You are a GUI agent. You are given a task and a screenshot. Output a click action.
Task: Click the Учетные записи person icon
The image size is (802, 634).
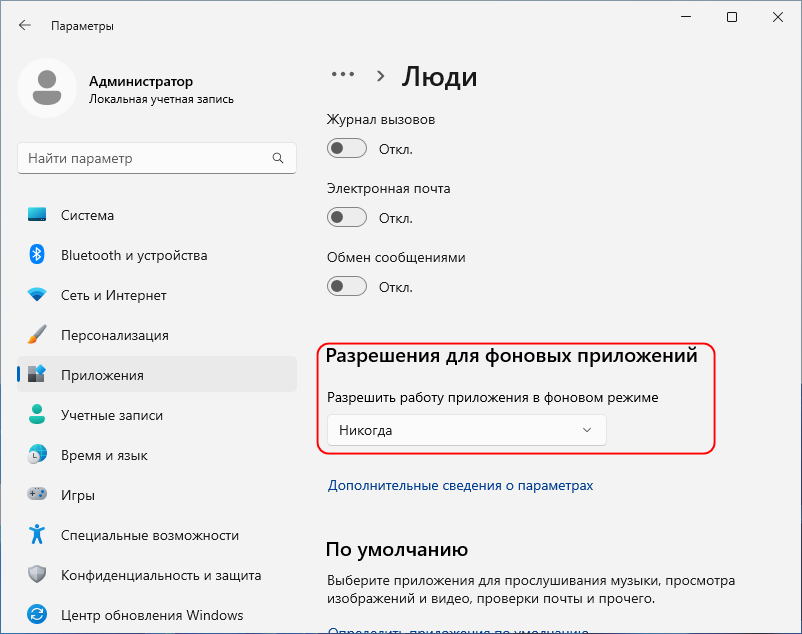click(37, 415)
